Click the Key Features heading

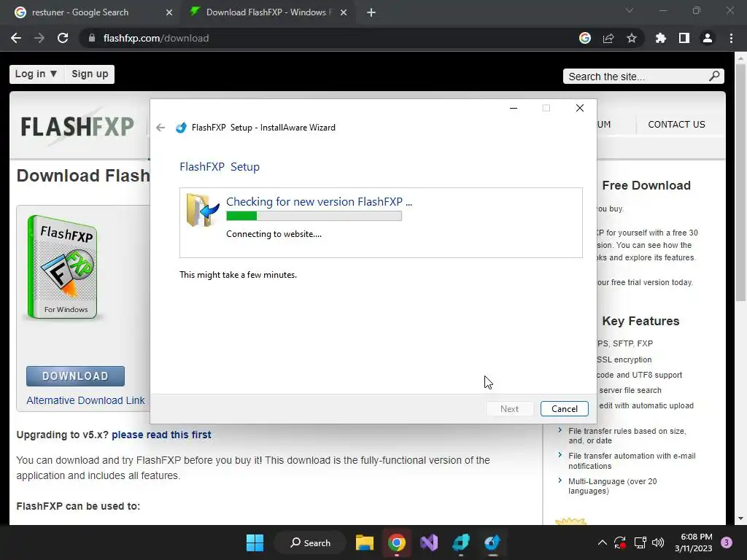coord(640,321)
